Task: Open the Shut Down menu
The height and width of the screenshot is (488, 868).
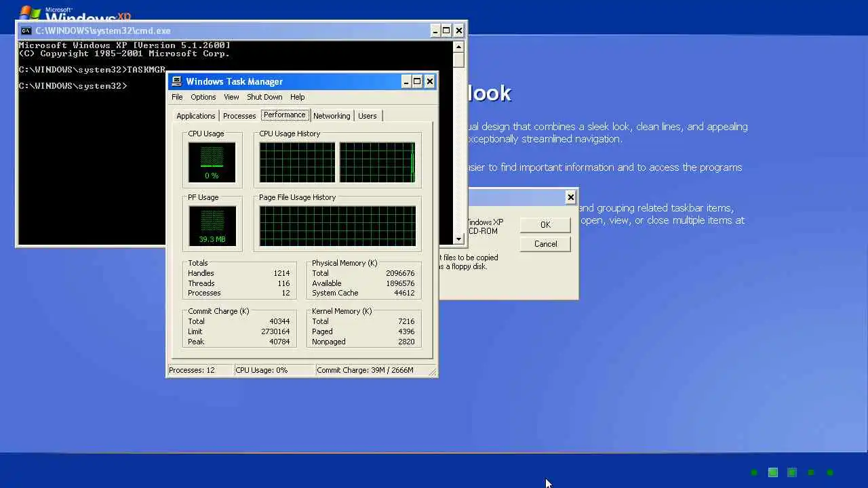Action: [x=264, y=97]
